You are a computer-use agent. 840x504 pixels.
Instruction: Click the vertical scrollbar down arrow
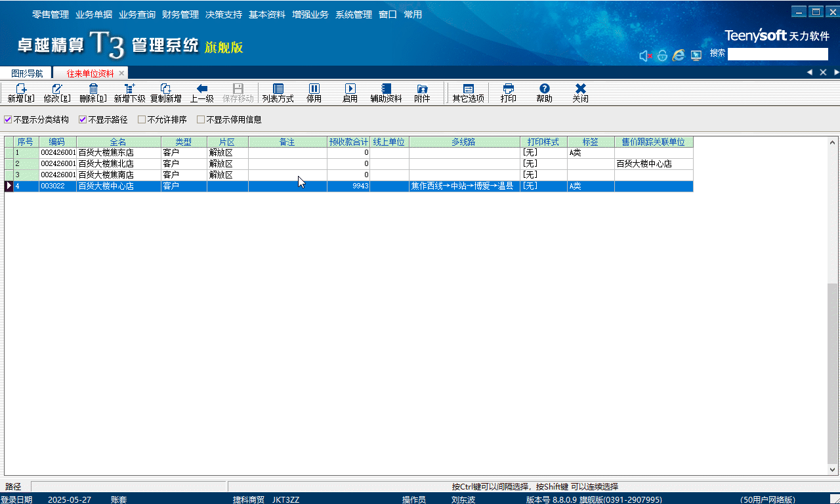click(833, 470)
